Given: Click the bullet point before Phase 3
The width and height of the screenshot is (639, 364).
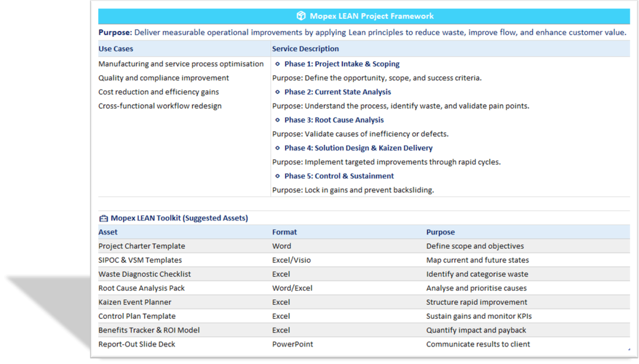Looking at the screenshot, I should click(x=278, y=120).
